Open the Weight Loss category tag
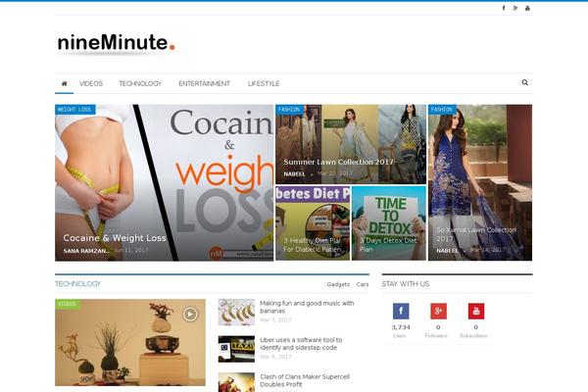588x392 pixels. pos(75,110)
